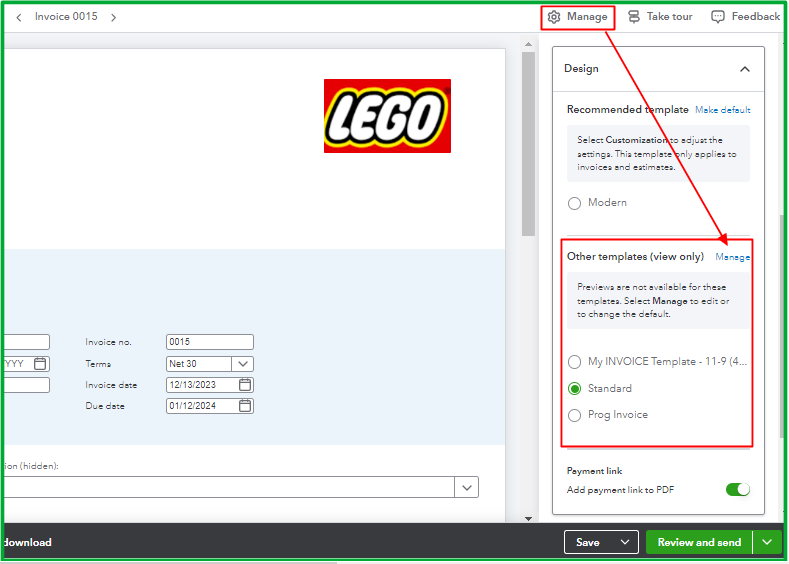
Task: Click the Invoice 0015 title text
Action: [66, 17]
